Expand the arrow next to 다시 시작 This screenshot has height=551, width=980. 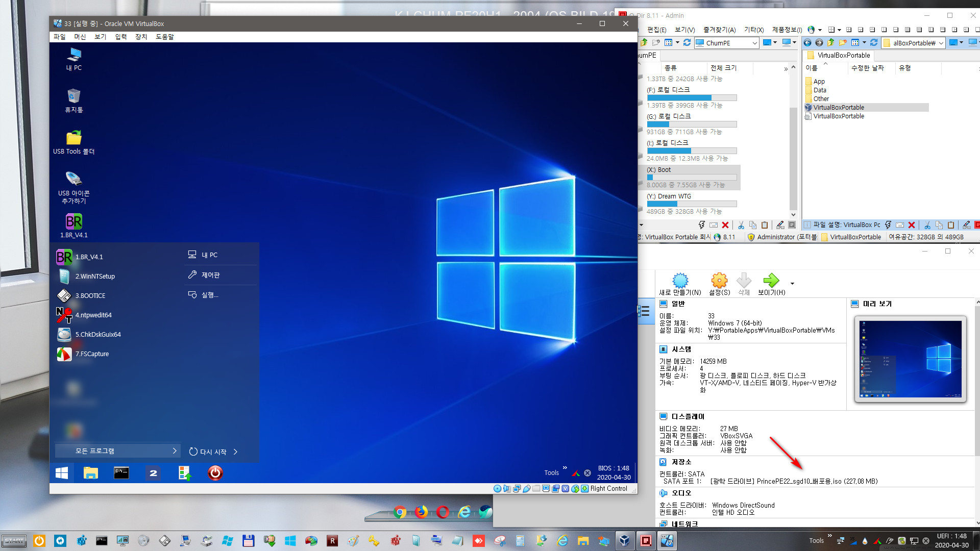(x=235, y=452)
